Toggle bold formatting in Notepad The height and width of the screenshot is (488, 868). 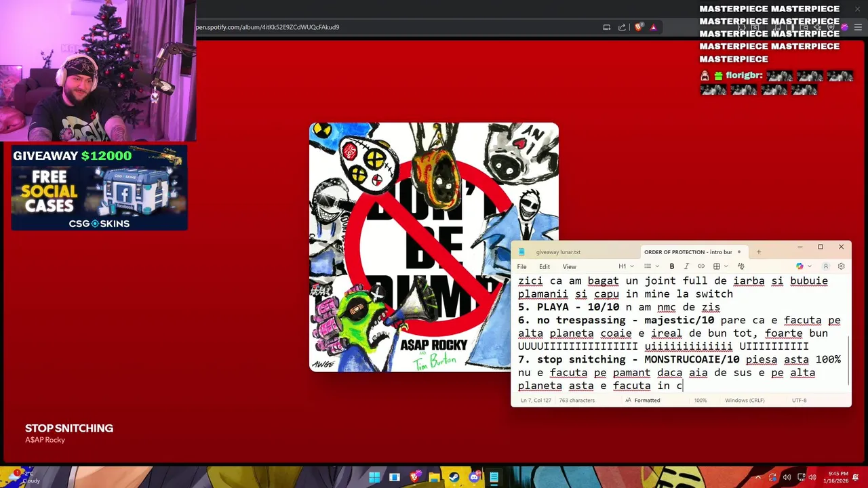tap(671, 266)
